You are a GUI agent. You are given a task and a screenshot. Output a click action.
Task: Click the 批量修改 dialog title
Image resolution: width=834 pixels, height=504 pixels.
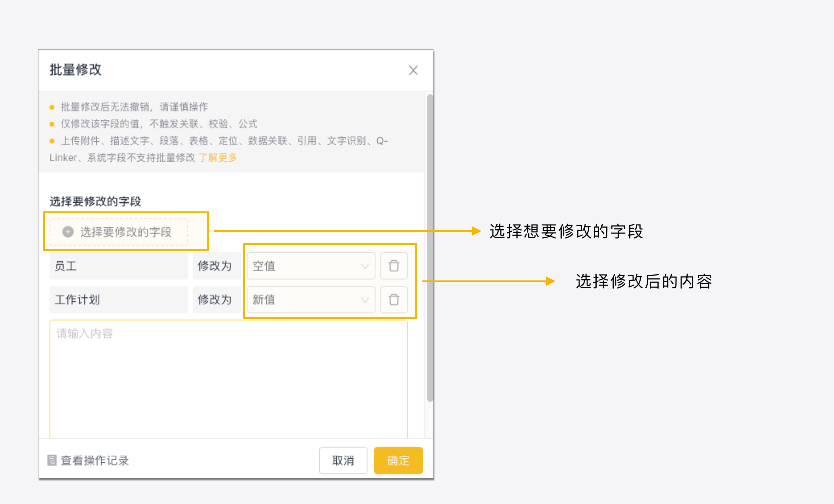pyautogui.click(x=76, y=70)
